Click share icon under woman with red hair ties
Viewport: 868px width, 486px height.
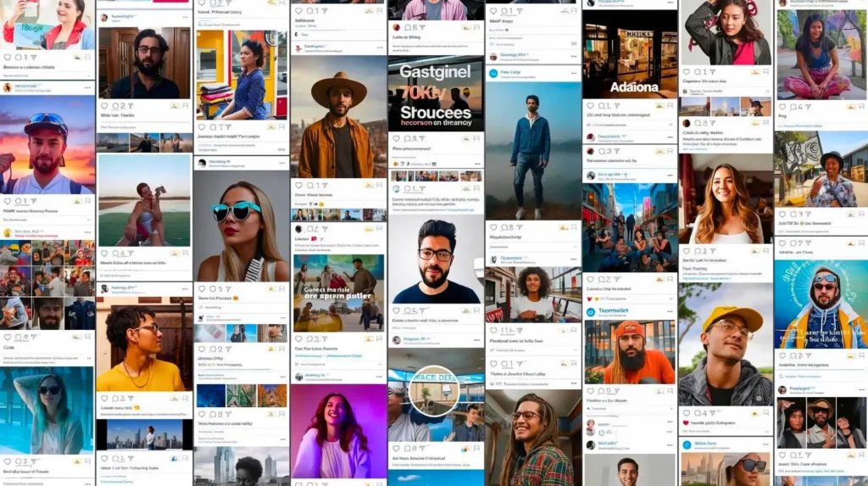pyautogui.click(x=714, y=72)
